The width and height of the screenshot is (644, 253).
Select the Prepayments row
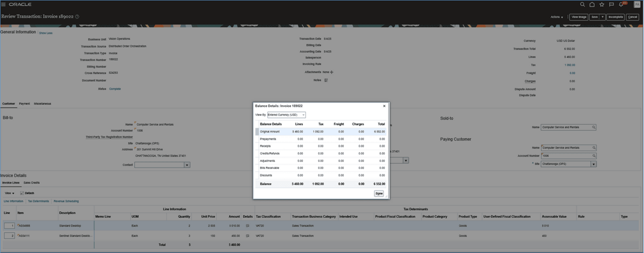click(x=320, y=139)
